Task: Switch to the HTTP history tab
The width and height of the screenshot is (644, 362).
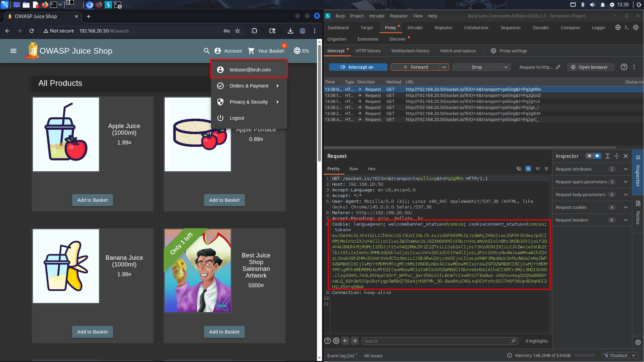Action: point(368,51)
